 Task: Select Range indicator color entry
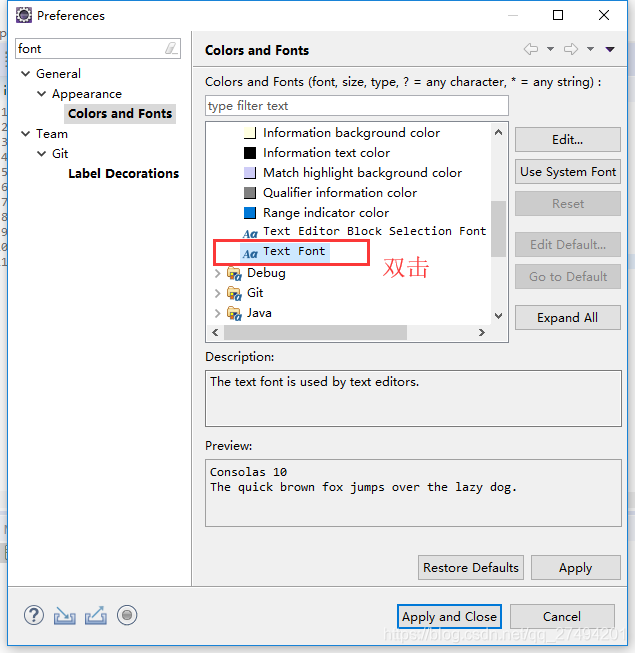[326, 213]
